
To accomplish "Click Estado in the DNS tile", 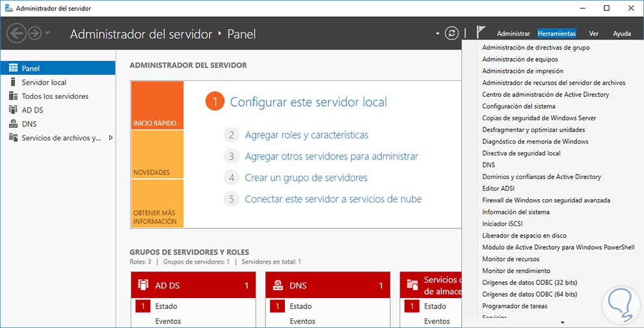I will 301,307.
